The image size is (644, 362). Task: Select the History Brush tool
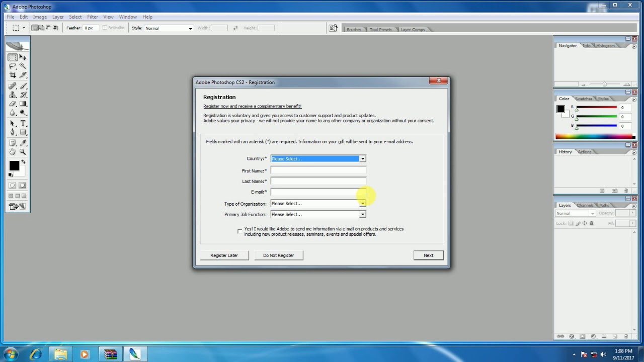23,95
